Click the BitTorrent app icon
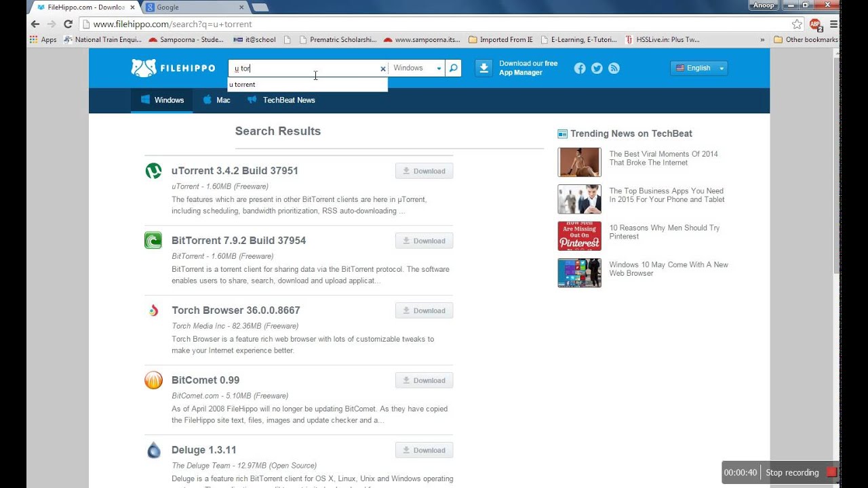 pyautogui.click(x=153, y=241)
